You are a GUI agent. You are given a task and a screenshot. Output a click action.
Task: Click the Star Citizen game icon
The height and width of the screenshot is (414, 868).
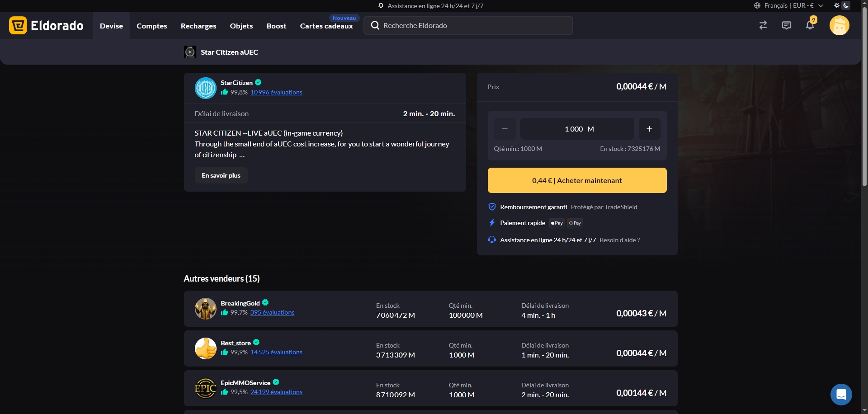pyautogui.click(x=190, y=52)
